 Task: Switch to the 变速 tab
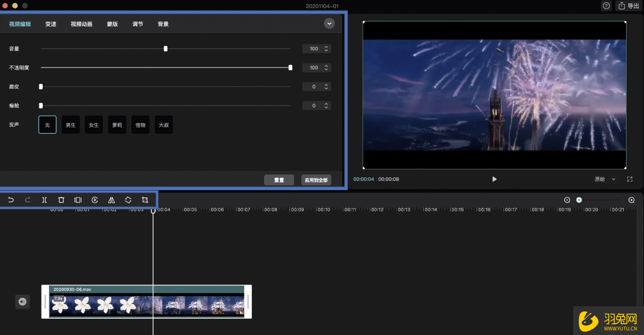(x=51, y=24)
